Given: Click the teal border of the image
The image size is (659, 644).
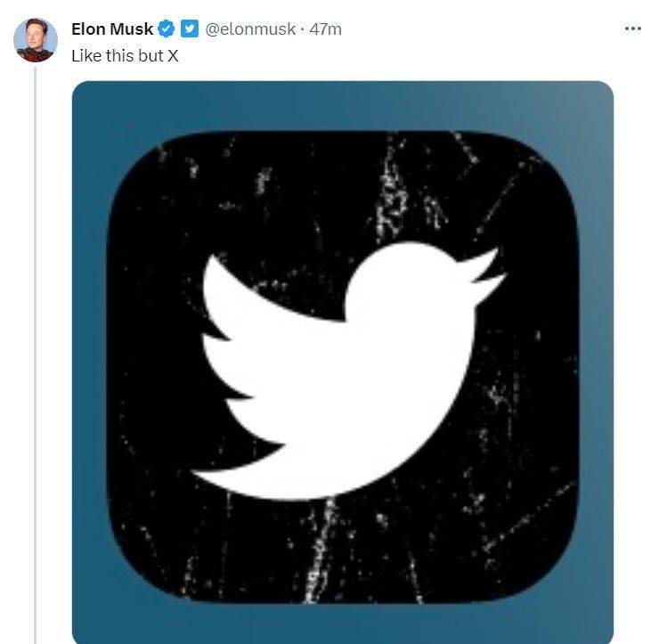Looking at the screenshot, I should click(89, 356).
